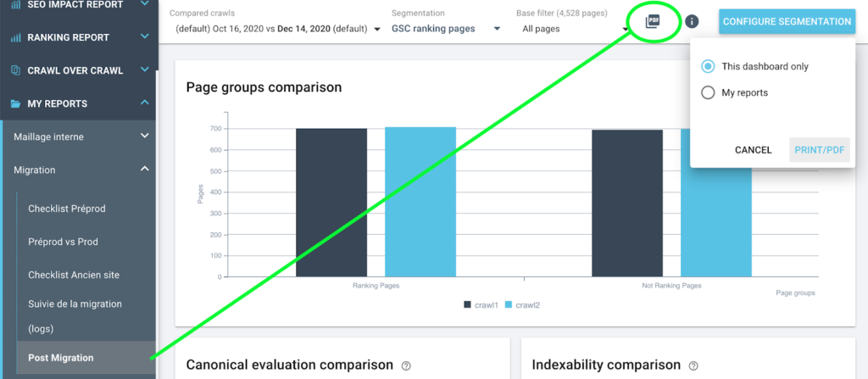The width and height of the screenshot is (868, 379).
Task: Click the SEO Impact Report chart icon
Action: pos(15,4)
